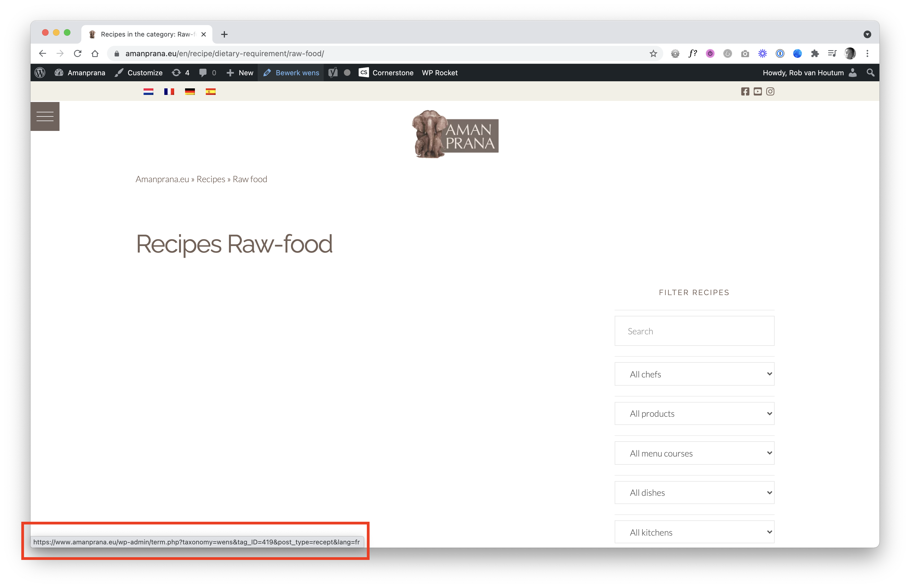Expand the All dishes dropdown
Viewport: 910px width, 588px height.
click(694, 493)
